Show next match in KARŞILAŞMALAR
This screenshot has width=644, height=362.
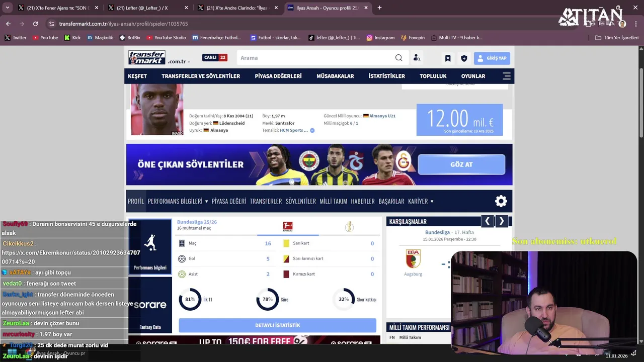(502, 221)
